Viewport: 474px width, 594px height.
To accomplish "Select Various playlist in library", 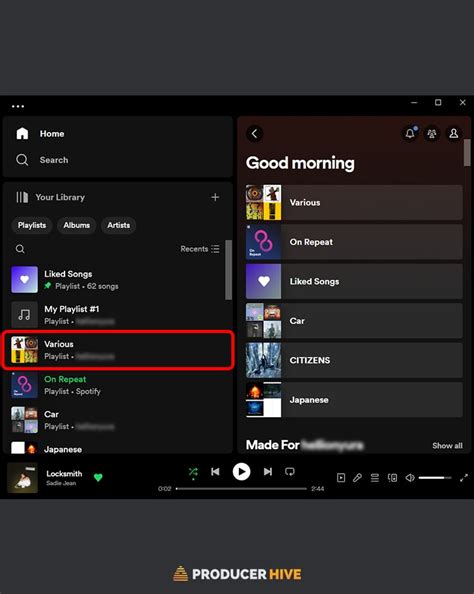I will tap(117, 350).
